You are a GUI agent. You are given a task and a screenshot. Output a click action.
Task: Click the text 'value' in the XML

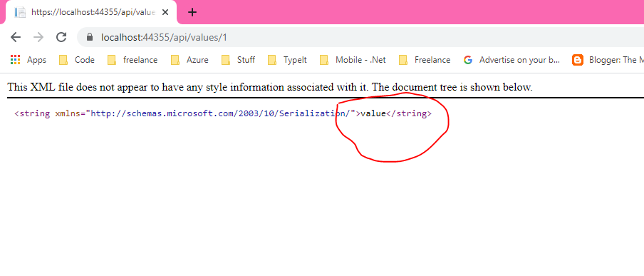[373, 113]
